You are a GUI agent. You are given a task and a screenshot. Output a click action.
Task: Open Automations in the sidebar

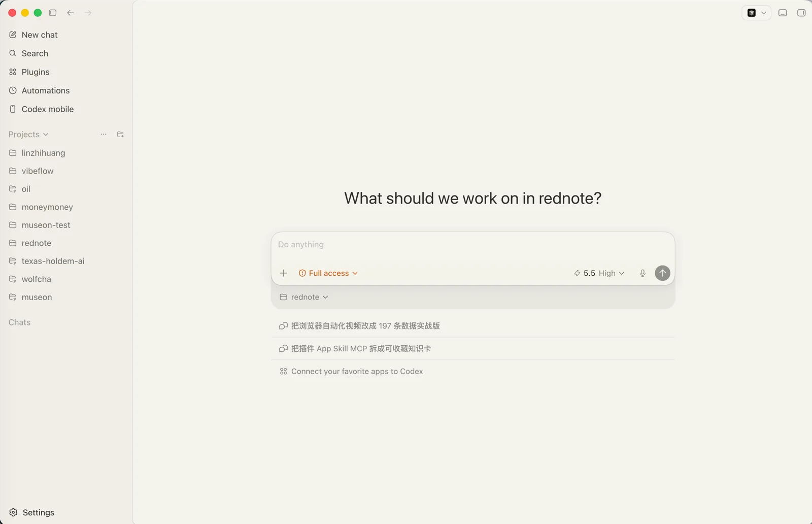click(65, 90)
